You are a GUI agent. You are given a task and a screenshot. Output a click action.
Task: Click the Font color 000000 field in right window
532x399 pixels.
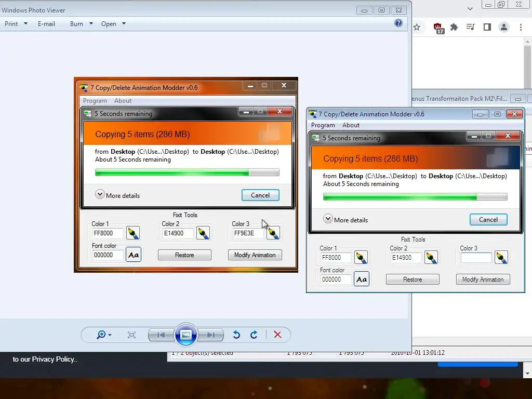pos(336,279)
